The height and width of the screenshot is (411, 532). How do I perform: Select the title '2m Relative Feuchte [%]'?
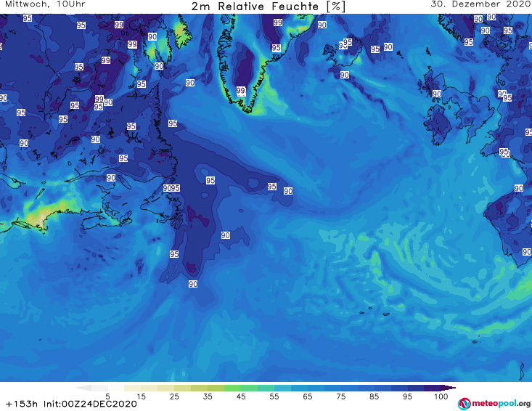pos(268,7)
